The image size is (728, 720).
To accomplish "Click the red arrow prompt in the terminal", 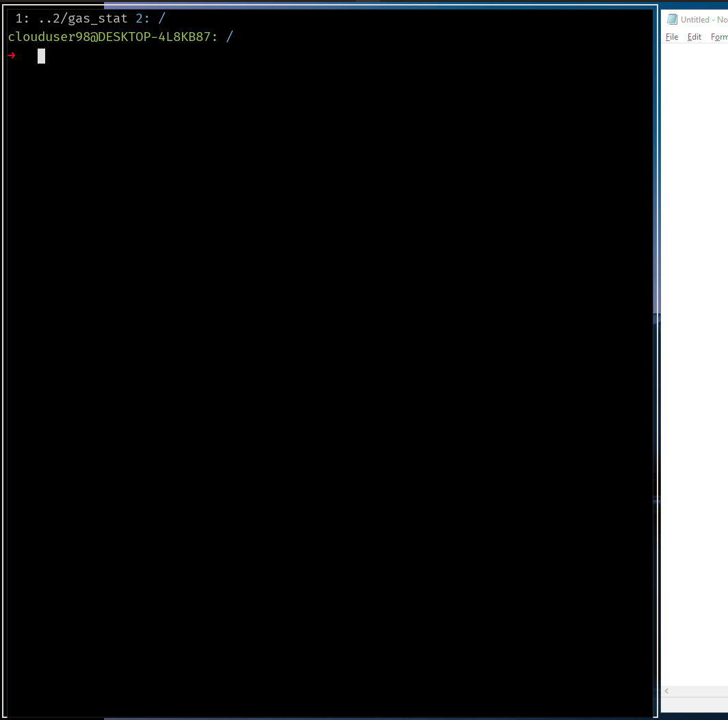I will pyautogui.click(x=11, y=56).
